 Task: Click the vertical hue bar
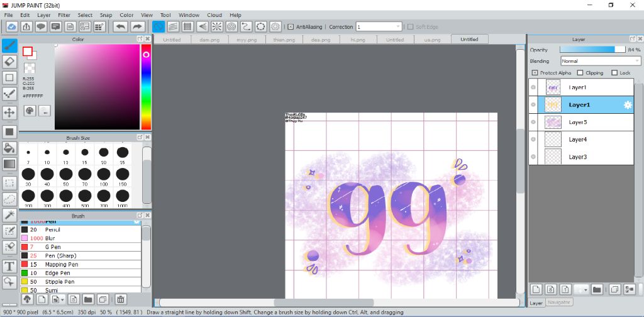pos(146,87)
